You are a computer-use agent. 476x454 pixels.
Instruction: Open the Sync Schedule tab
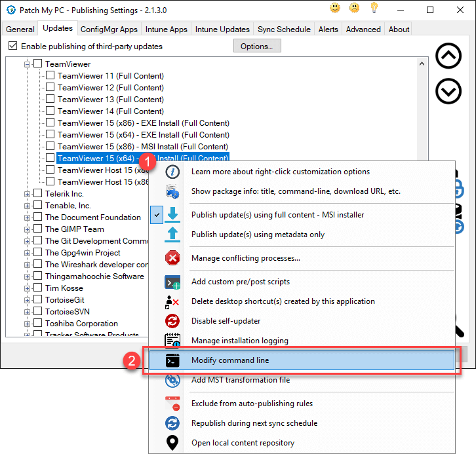tap(284, 29)
